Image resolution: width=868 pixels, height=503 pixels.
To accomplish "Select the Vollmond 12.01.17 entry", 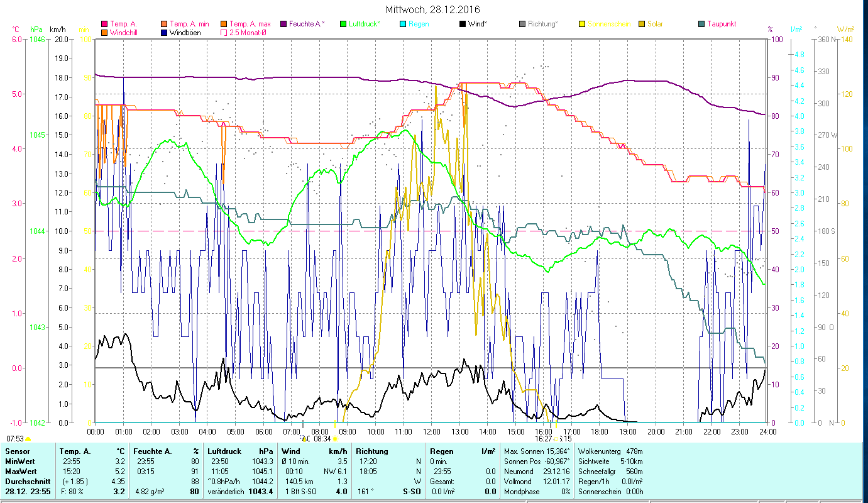I will pyautogui.click(x=537, y=482).
